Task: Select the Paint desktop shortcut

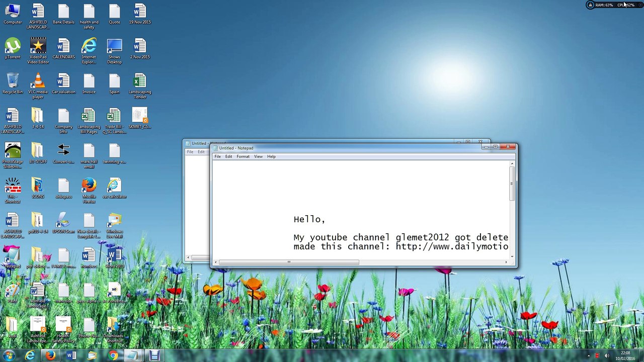Action: point(13,293)
